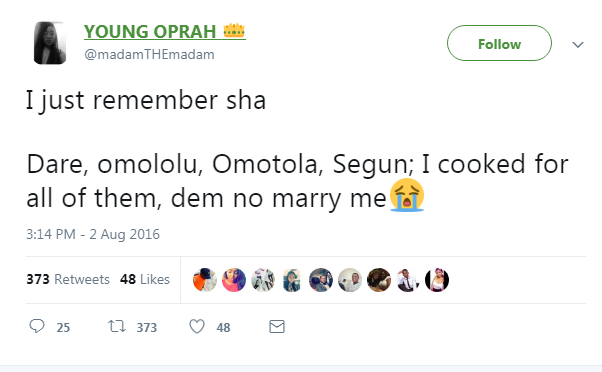Click the reply count number 25

click(63, 327)
